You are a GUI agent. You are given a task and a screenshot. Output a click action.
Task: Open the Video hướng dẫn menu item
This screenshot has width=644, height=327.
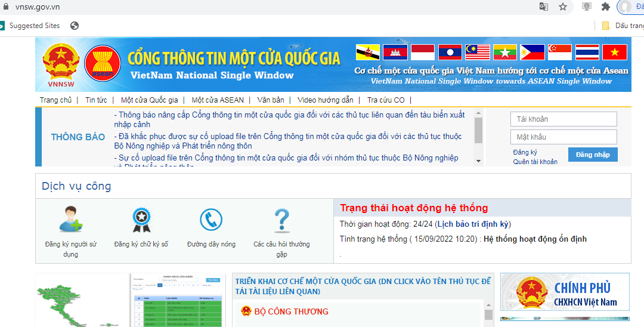point(326,100)
